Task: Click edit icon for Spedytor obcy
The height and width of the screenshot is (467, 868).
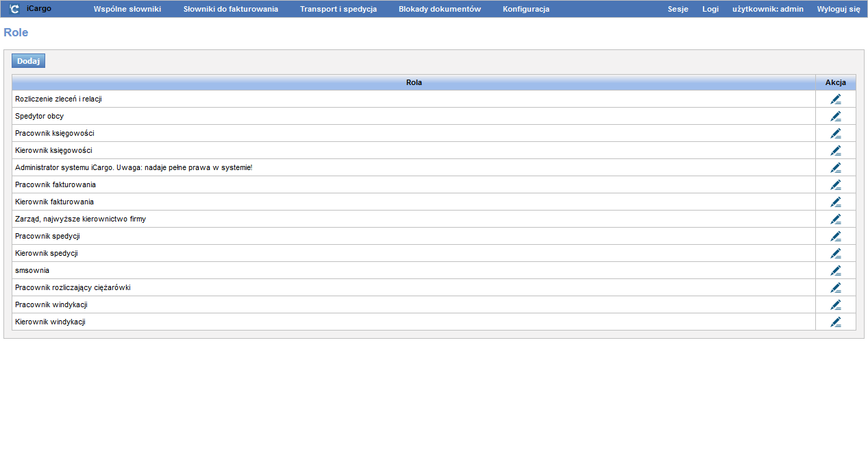Action: [x=835, y=117]
